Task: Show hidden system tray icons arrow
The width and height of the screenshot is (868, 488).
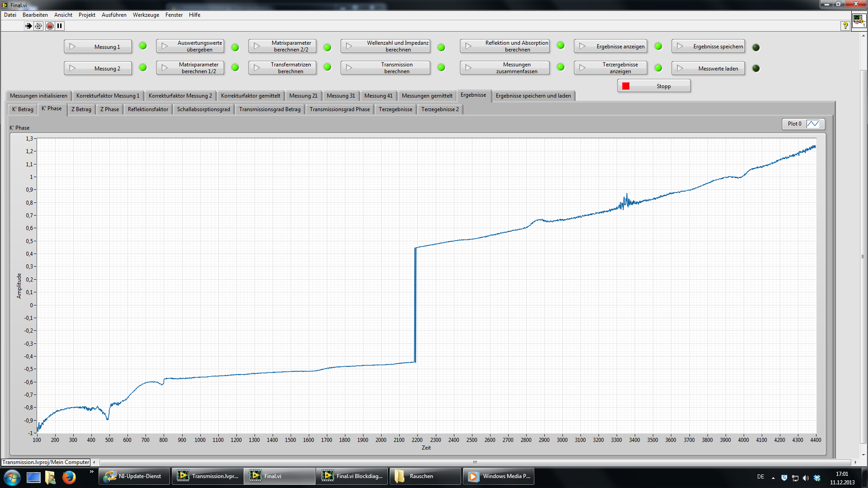Action: pyautogui.click(x=773, y=478)
